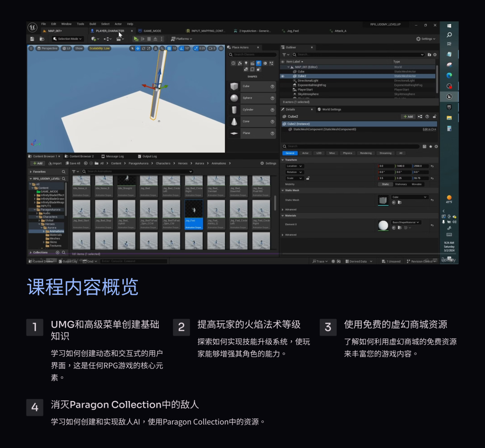Toggle rotation snapping angle icon
This screenshot has width=485, height=448.
[x=181, y=48]
